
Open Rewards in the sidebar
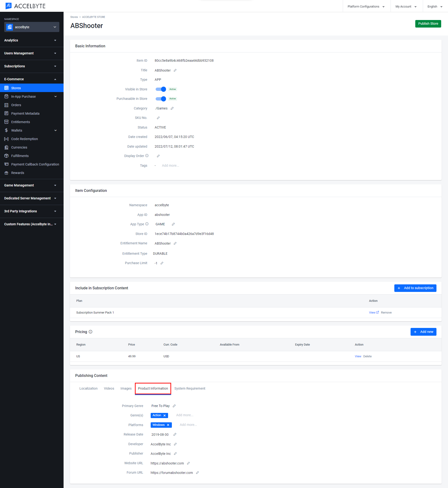(x=32, y=173)
